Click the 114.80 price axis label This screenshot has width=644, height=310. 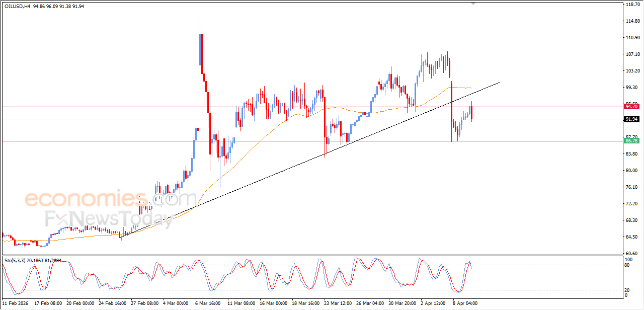[x=632, y=21]
